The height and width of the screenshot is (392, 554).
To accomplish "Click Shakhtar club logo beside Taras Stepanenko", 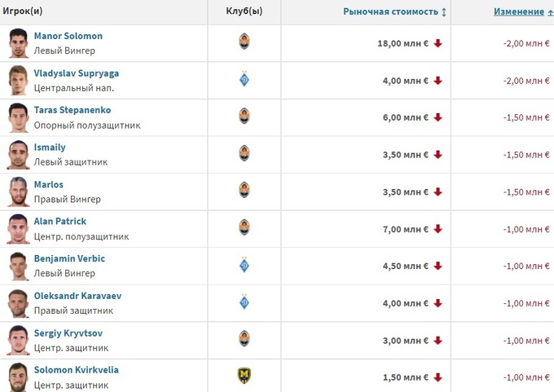I will pos(243,117).
